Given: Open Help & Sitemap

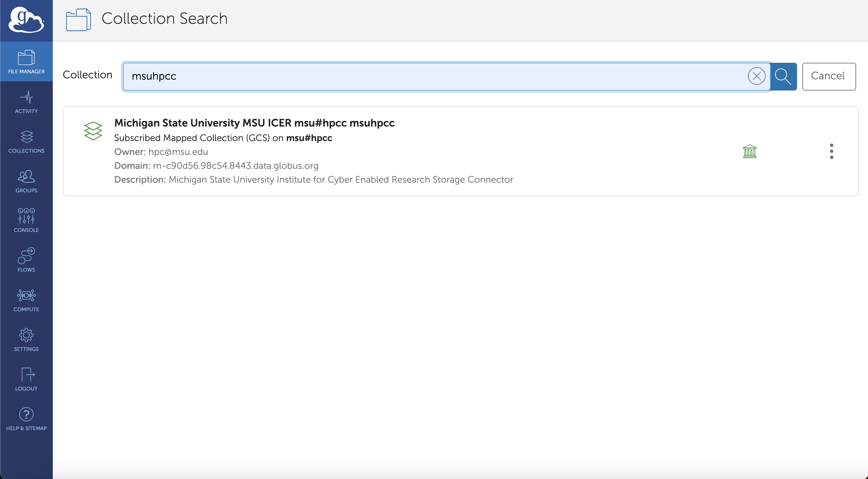Looking at the screenshot, I should click(26, 419).
